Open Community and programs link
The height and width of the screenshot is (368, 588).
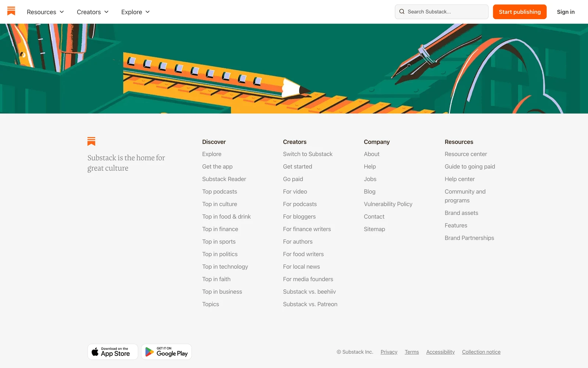[x=465, y=196]
